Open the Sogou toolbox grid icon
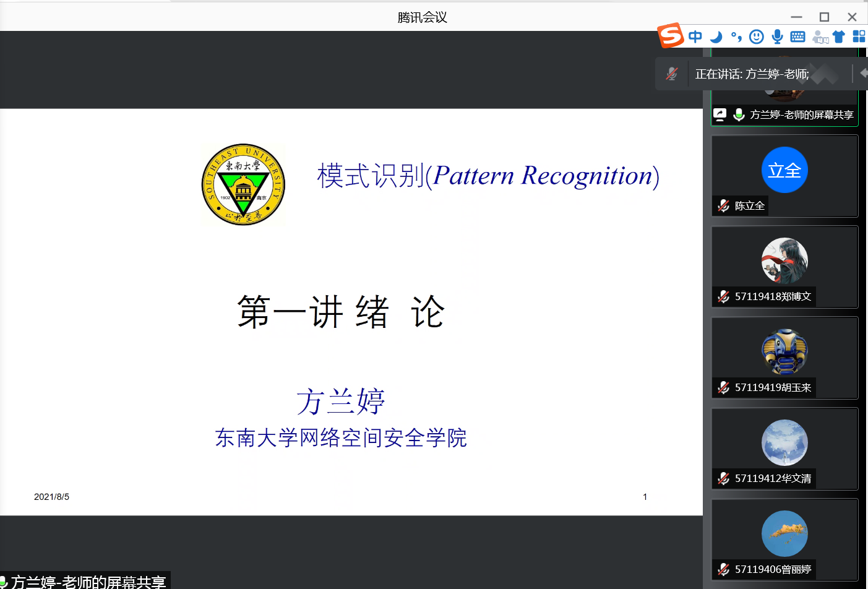Viewport: 868px width, 589px height. 859,37
